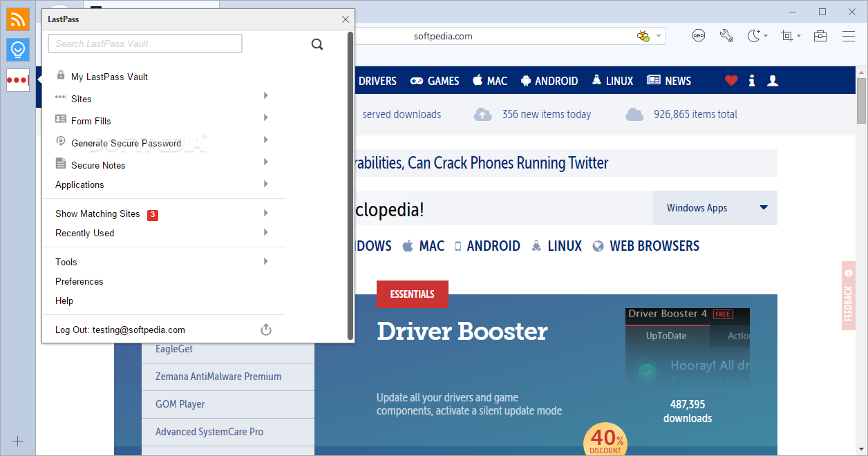Open screen capture dropdown arrow

tap(799, 36)
